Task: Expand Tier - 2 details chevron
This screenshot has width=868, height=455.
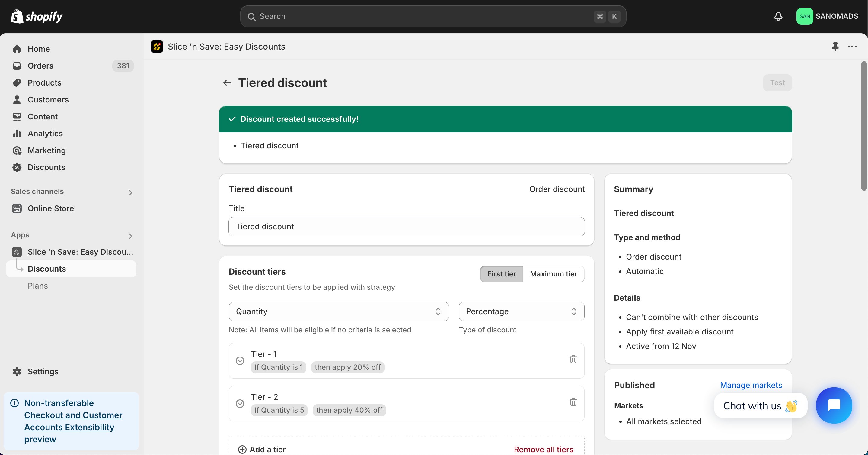Action: click(x=240, y=403)
